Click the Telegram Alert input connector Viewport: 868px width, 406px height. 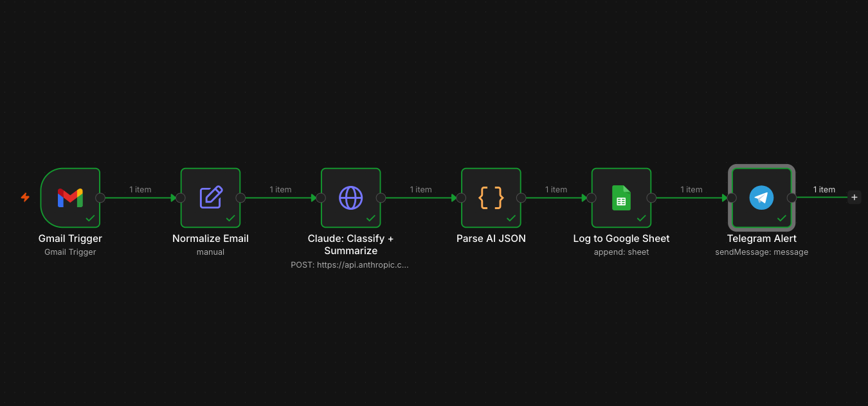[732, 198]
